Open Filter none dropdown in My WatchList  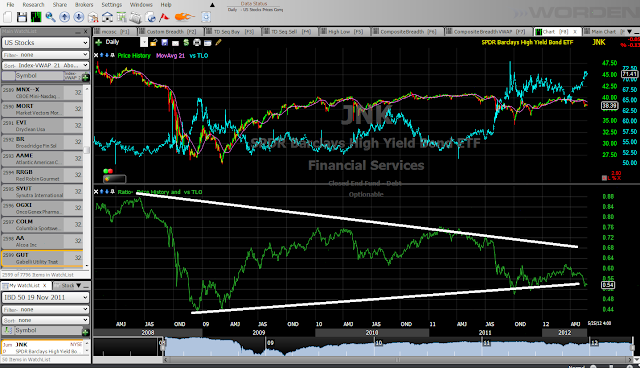[45, 310]
